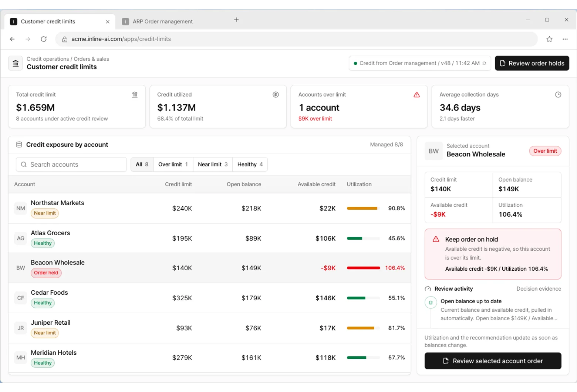Viewport: 577px width, 392px height.
Task: Click the Utilization column header
Action: point(359,184)
